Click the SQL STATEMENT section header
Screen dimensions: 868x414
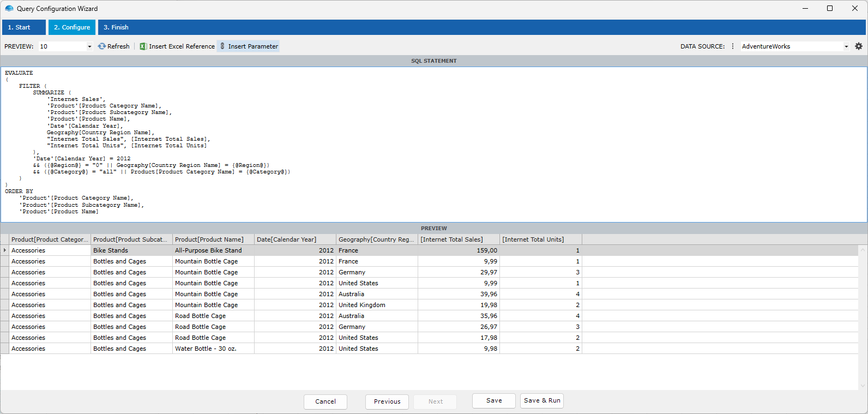coord(434,61)
